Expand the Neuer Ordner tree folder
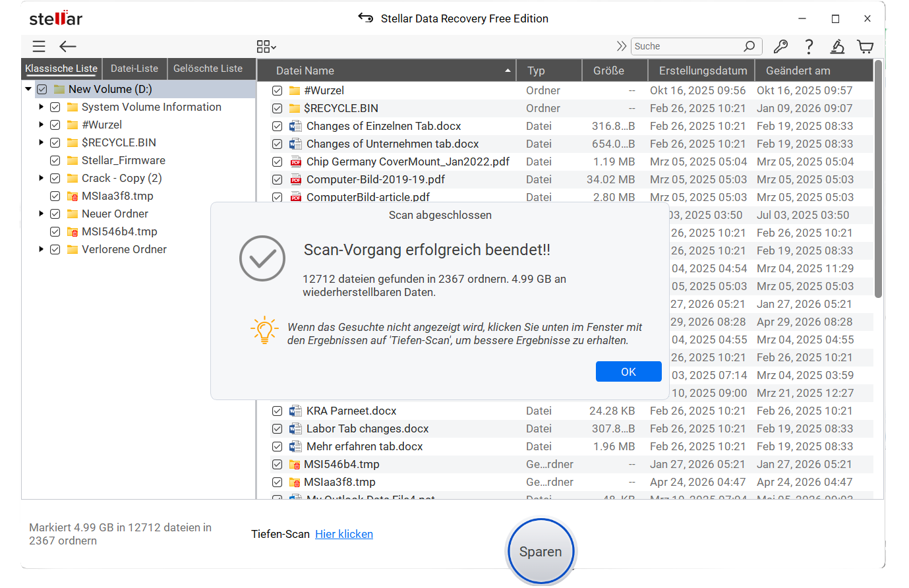This screenshot has height=588, width=909. (41, 214)
